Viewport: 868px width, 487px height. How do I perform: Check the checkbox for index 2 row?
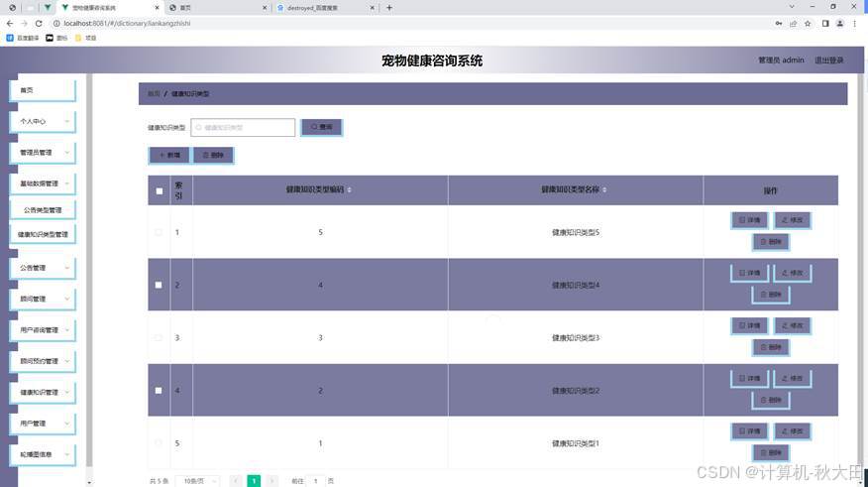(159, 285)
